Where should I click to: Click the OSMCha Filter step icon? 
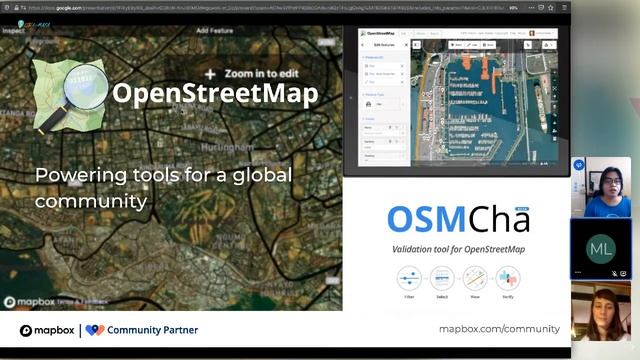pyautogui.click(x=409, y=278)
